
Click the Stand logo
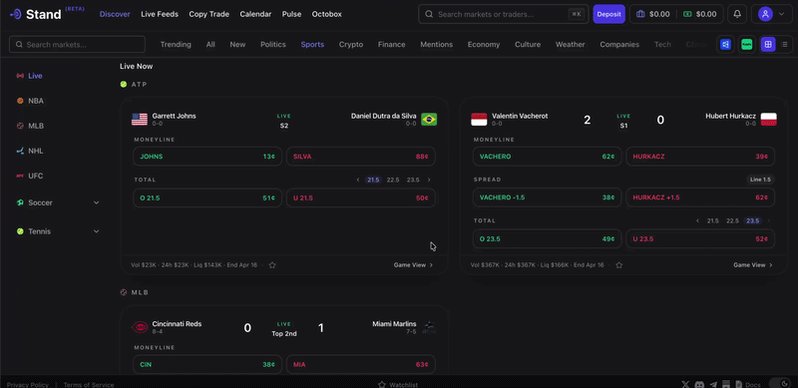(36, 14)
